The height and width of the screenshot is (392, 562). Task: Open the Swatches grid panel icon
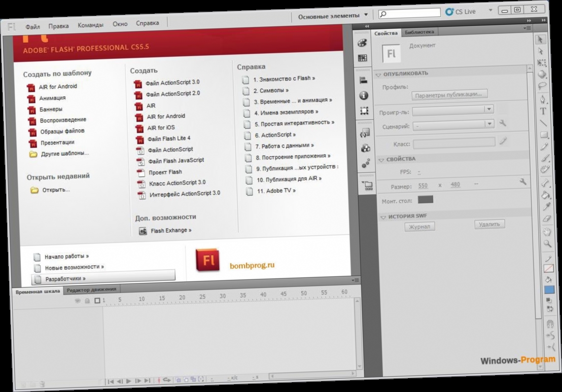(362, 58)
